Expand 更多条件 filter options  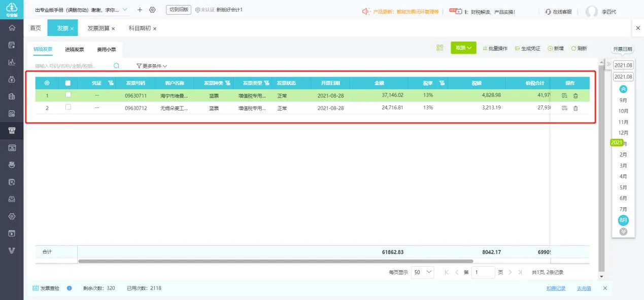point(152,66)
